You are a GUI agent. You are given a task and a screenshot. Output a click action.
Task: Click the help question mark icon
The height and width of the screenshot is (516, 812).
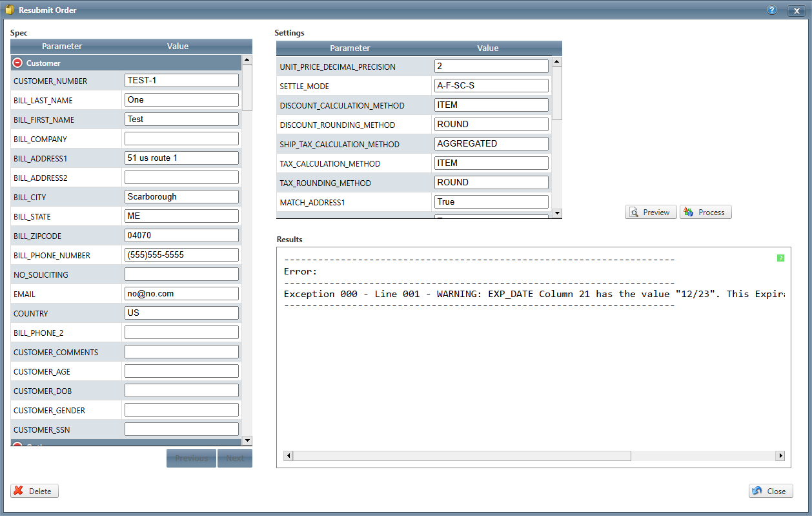point(771,10)
